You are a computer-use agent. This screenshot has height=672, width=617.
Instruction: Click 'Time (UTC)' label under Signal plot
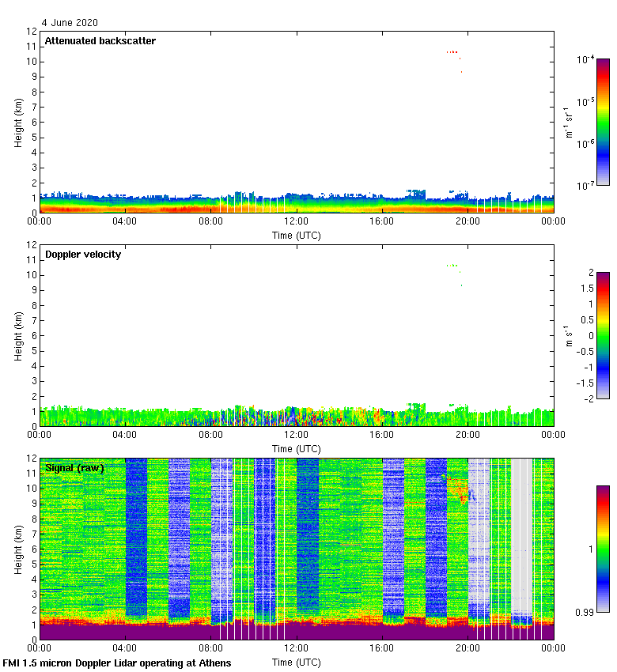pos(297,663)
